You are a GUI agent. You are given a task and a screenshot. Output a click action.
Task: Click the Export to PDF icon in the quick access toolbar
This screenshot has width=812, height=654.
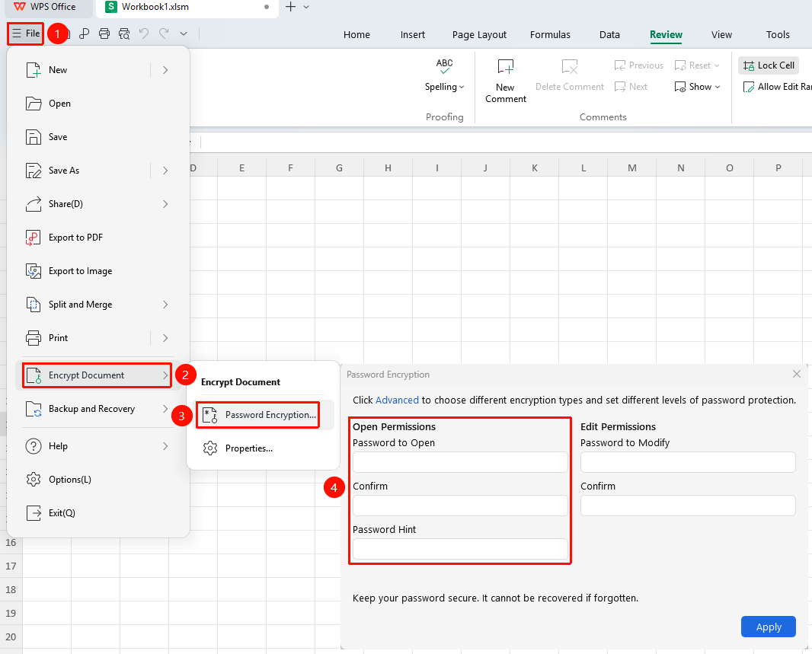coord(84,33)
